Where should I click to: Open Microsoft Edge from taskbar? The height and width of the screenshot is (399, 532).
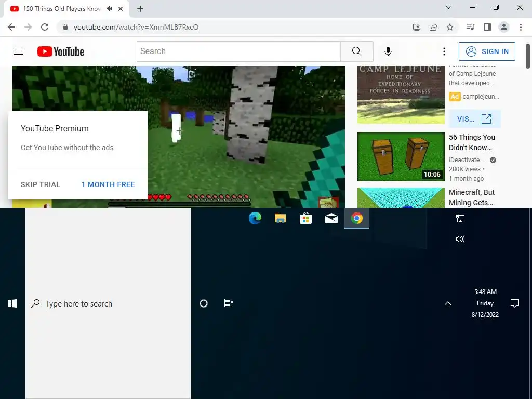pyautogui.click(x=255, y=218)
